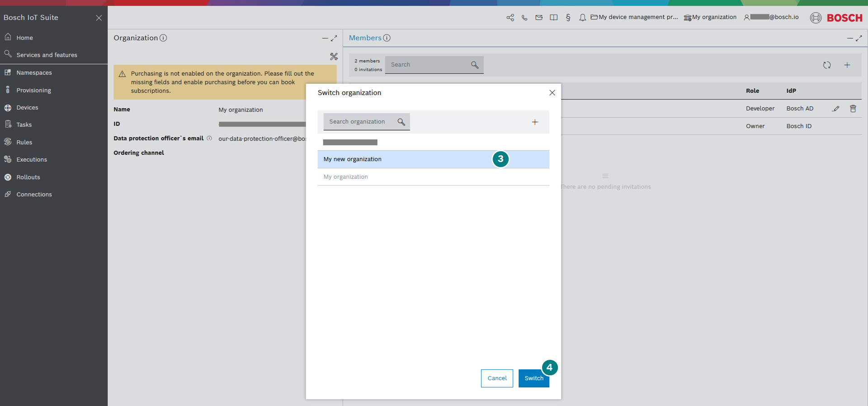
Task: Click the legal section sign icon
Action: (568, 18)
